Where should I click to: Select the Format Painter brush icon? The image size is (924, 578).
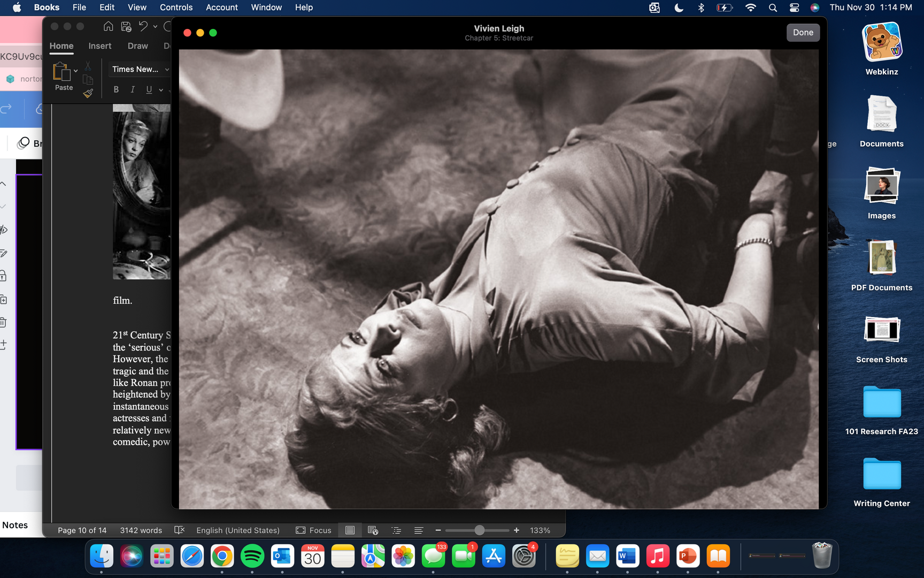coord(88,94)
